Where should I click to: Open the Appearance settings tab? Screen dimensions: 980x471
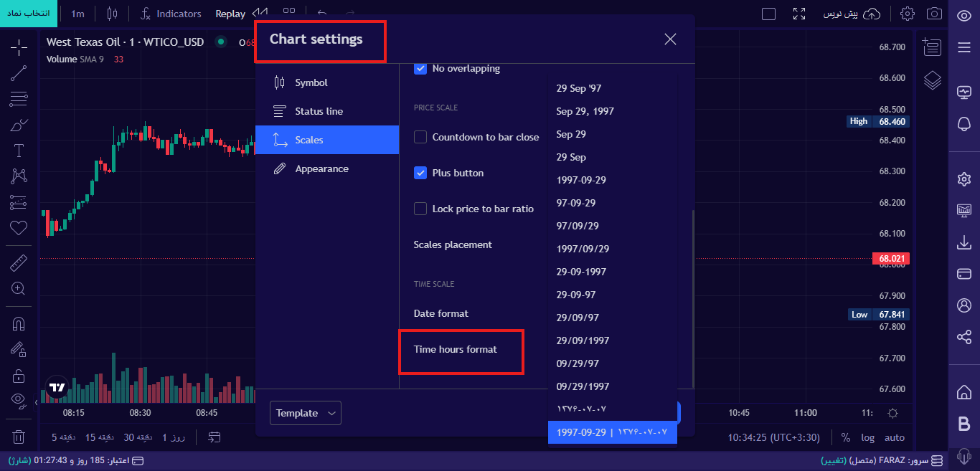tap(321, 168)
